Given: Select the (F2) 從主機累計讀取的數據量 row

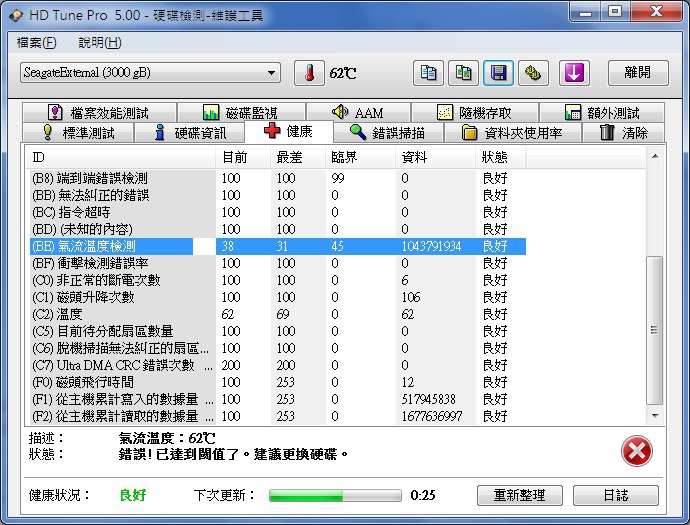Looking at the screenshot, I should tap(276, 416).
